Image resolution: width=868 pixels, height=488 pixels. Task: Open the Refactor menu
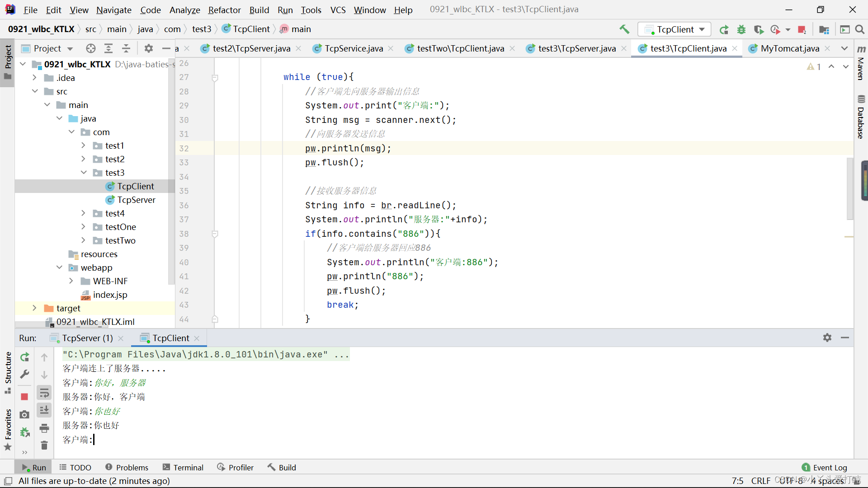coord(224,9)
